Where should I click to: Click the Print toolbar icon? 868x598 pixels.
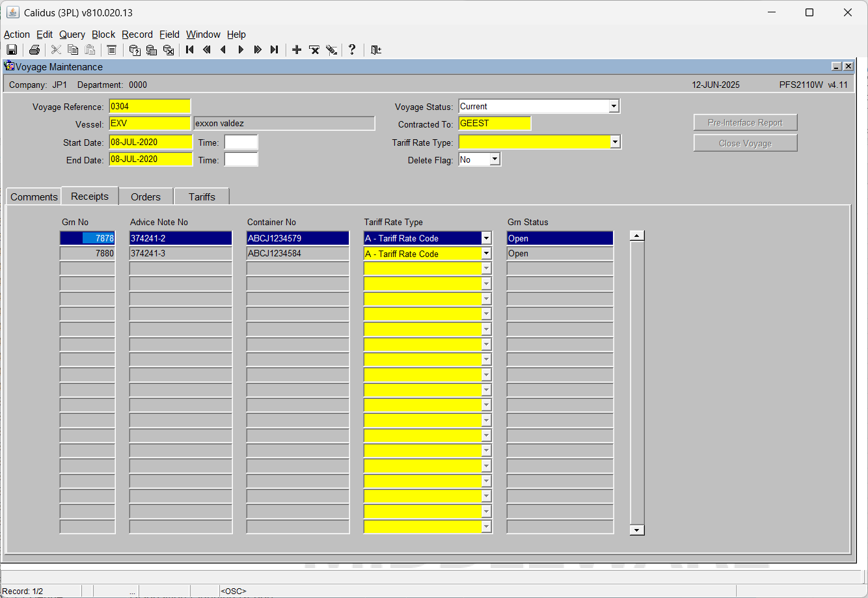34,50
